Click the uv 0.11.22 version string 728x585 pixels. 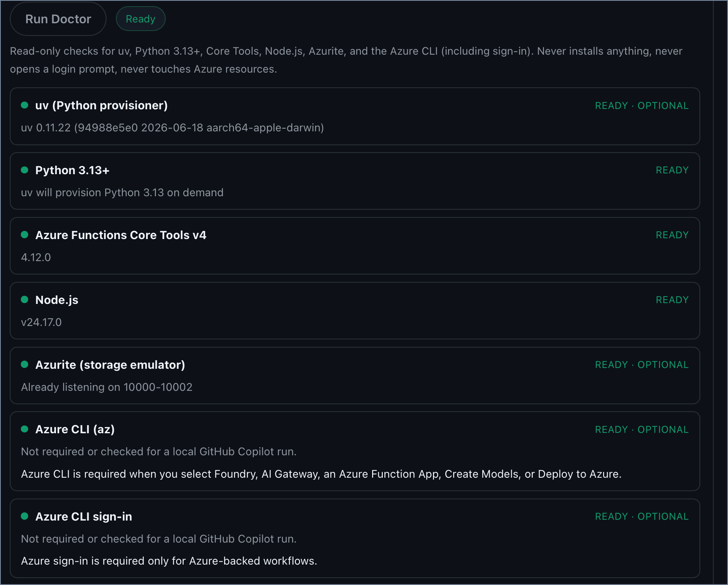tap(172, 128)
